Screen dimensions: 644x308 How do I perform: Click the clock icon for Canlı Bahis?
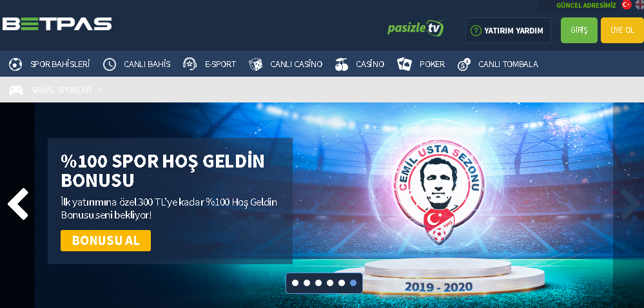pyautogui.click(x=109, y=64)
